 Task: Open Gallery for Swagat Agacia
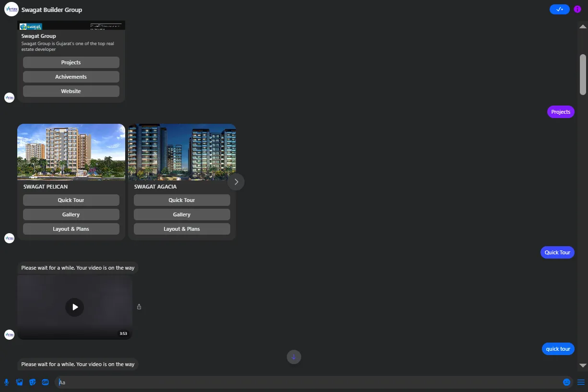(x=182, y=214)
